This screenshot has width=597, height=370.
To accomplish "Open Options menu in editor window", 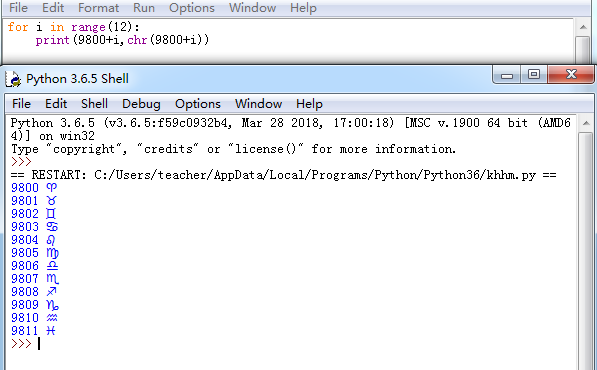I will pyautogui.click(x=192, y=8).
